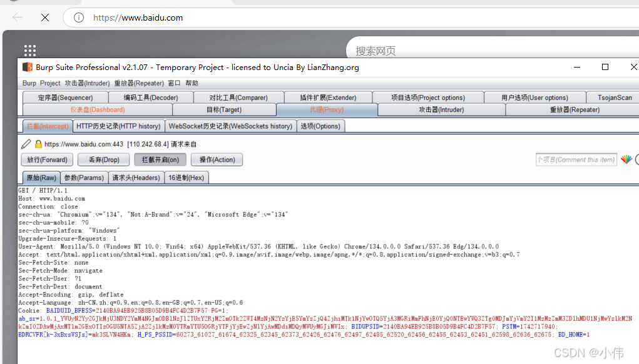639x364 pixels.
Task: Open site information icon in address bar
Action: 79,18
